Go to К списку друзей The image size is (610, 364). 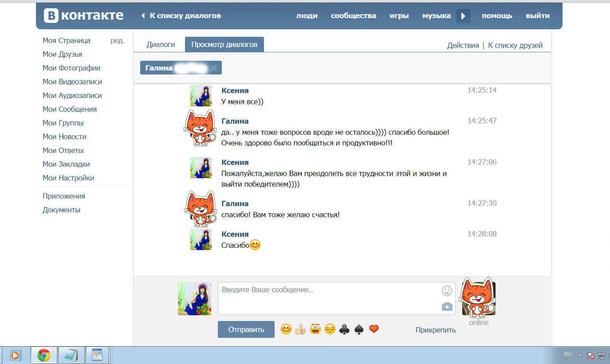click(x=516, y=45)
